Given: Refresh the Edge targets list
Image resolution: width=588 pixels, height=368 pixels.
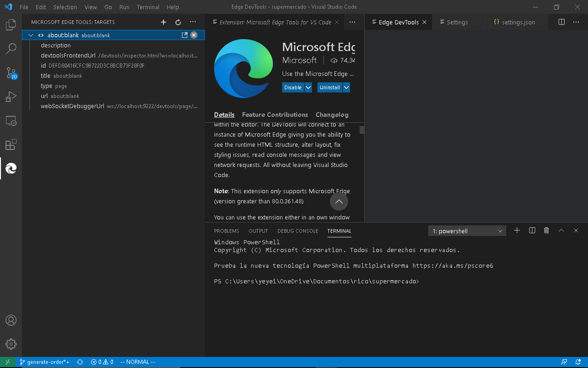Looking at the screenshot, I should 178,22.
